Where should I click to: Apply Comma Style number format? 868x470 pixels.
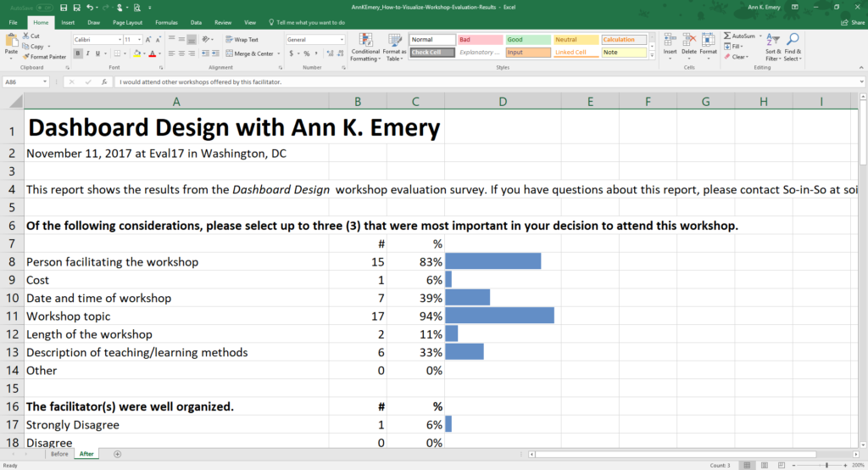(x=316, y=53)
